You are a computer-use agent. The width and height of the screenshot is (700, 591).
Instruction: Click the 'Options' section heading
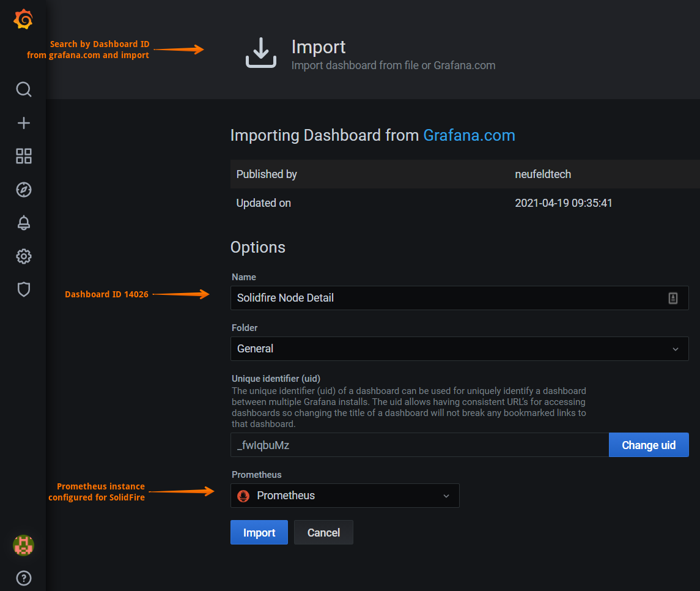click(257, 247)
